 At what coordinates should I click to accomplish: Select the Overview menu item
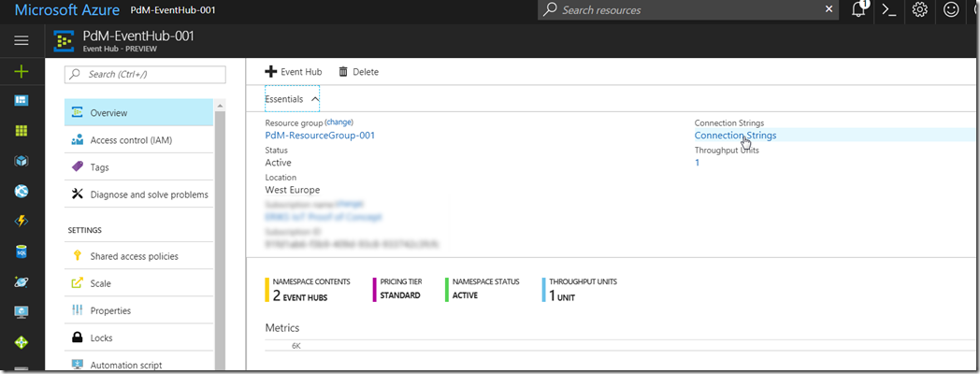(108, 113)
